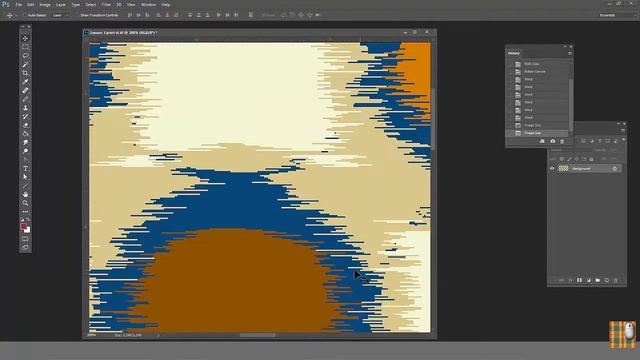The width and height of the screenshot is (640, 360).
Task: Select the Gradient tool
Action: [x=25, y=134]
